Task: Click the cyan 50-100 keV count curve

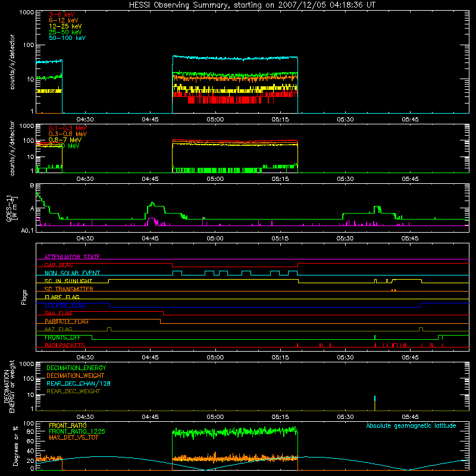Action: (x=235, y=58)
